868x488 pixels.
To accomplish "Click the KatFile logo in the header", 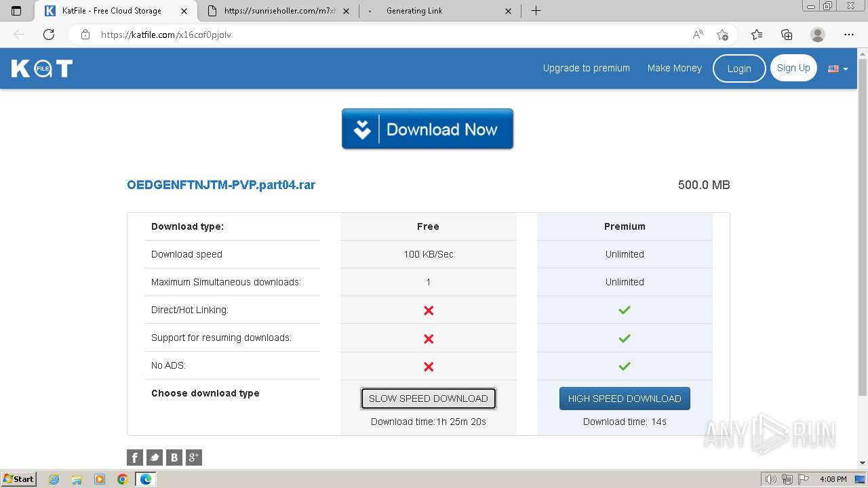I will 42,68.
